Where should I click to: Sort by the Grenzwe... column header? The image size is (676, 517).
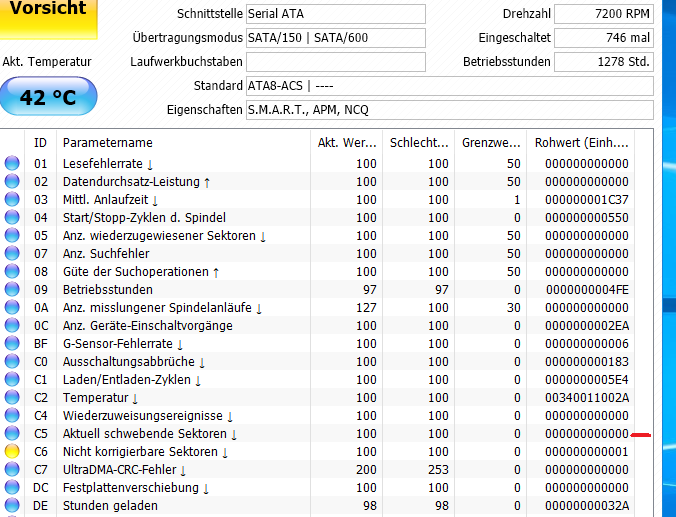click(490, 143)
